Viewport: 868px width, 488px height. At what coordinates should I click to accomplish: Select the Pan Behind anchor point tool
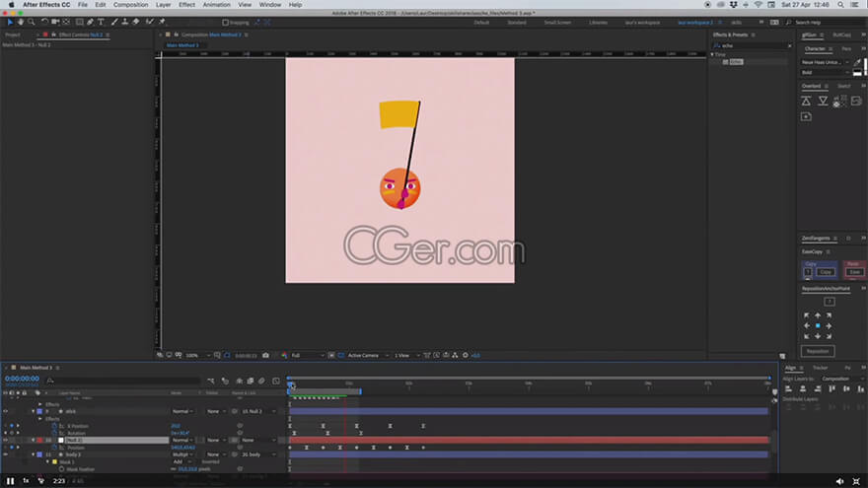66,22
